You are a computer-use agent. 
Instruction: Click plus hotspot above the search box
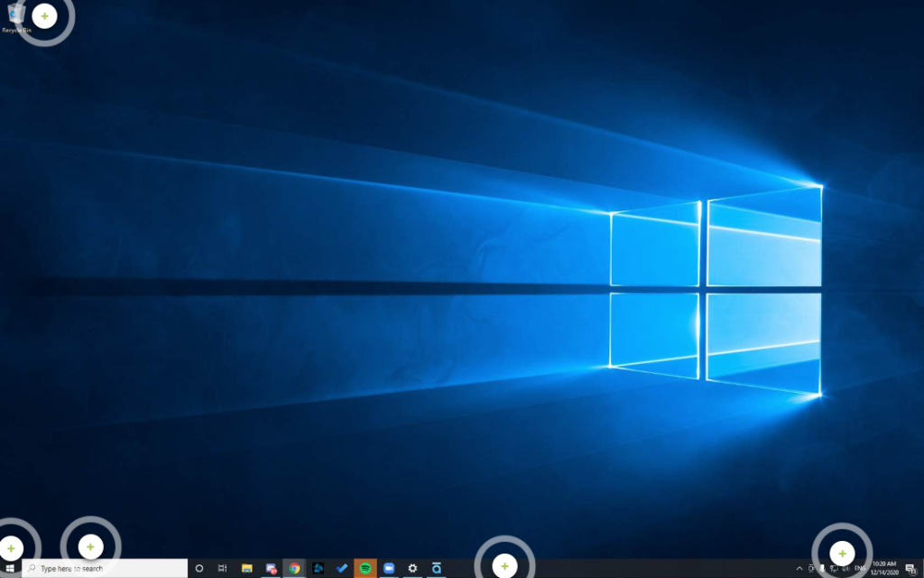90,547
